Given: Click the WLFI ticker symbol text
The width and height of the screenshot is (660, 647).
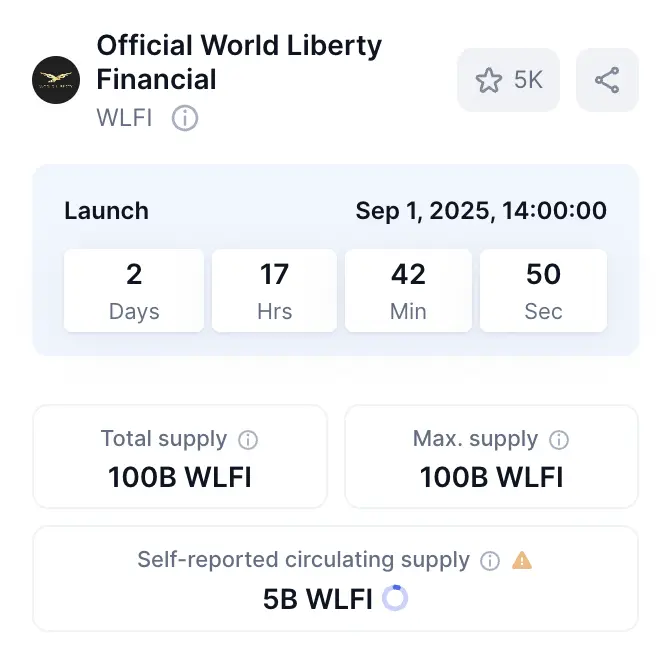Looking at the screenshot, I should (x=124, y=118).
